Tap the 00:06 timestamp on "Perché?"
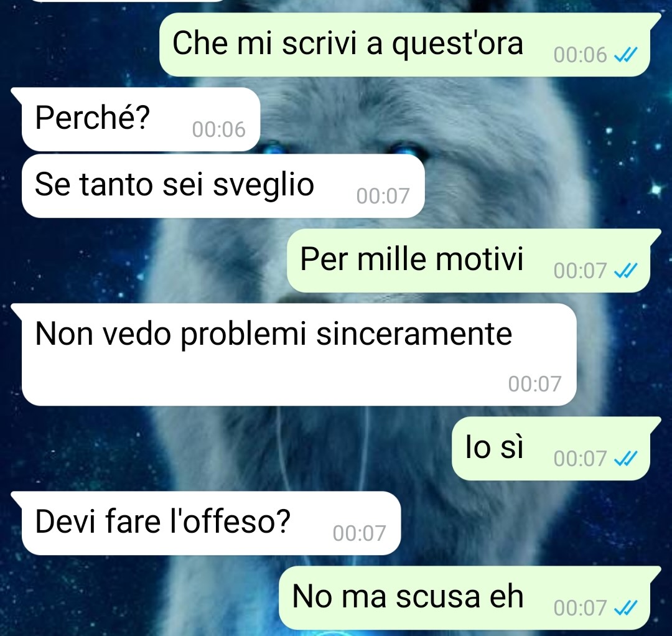Screen dimensions: 672x636 coord(218,129)
